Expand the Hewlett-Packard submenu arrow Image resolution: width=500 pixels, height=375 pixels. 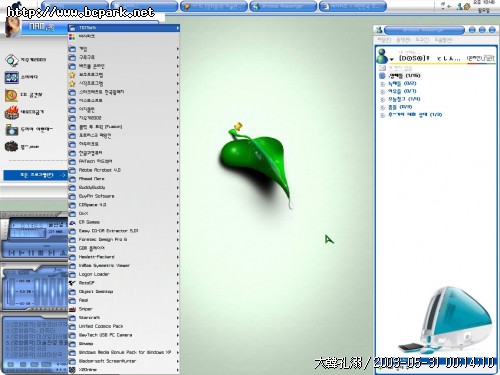(178, 257)
